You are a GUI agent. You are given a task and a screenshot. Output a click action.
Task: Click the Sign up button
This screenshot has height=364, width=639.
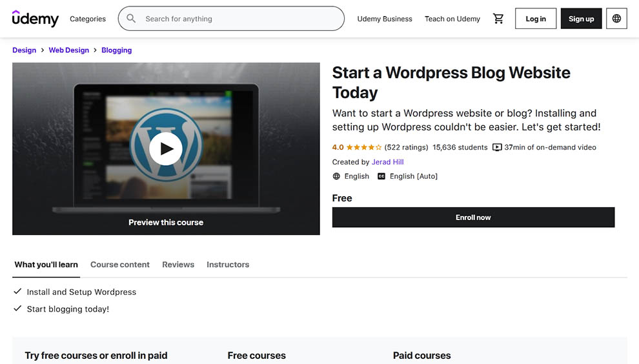coord(581,18)
